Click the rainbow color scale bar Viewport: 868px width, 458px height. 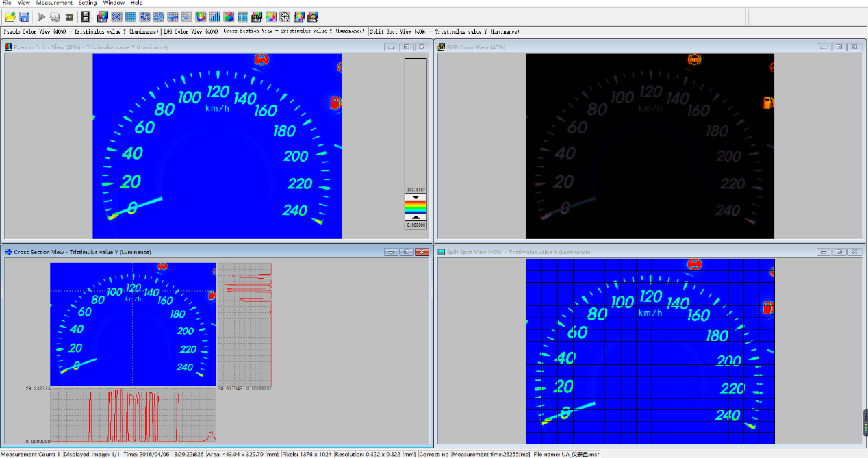tap(416, 207)
